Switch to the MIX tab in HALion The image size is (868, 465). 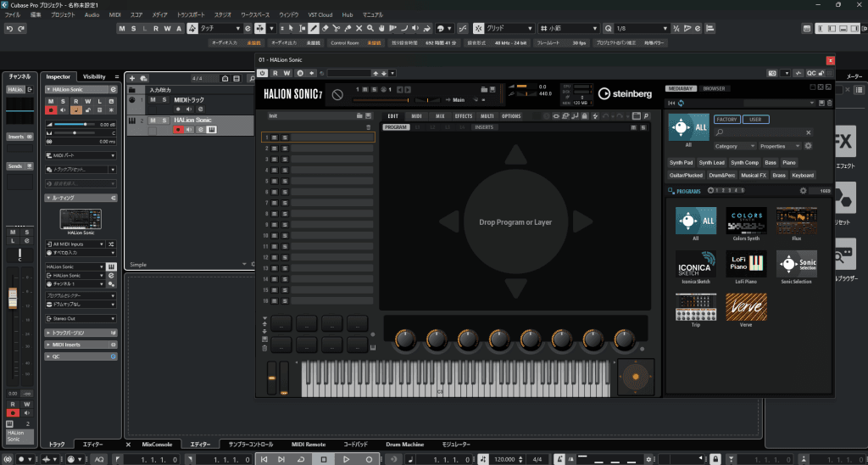click(x=440, y=116)
